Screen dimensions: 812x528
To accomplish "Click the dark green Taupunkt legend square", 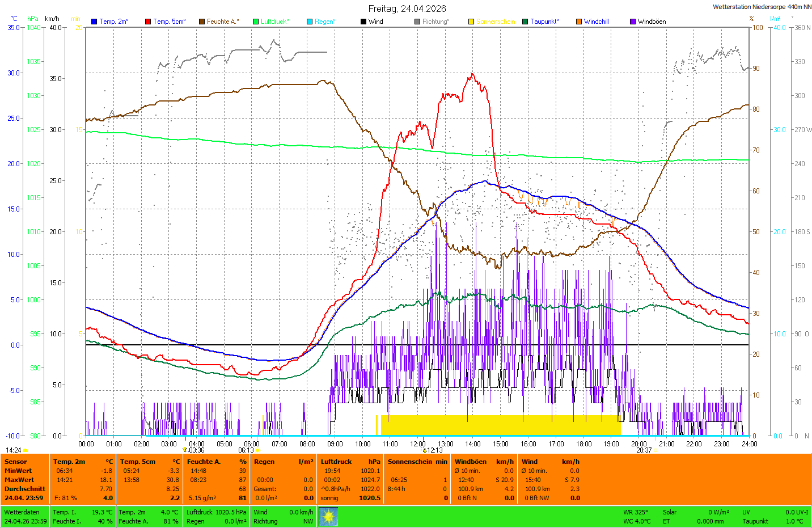I will coord(525,22).
